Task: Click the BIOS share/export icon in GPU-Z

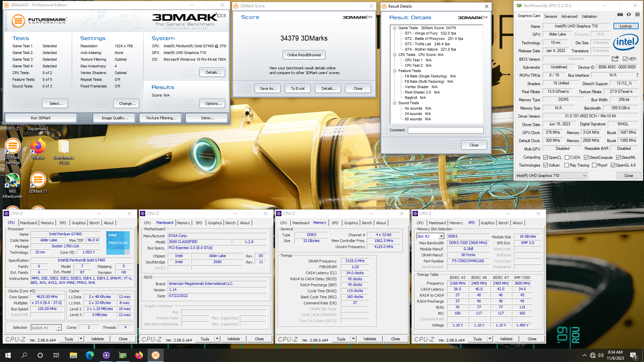Action: (x=615, y=59)
